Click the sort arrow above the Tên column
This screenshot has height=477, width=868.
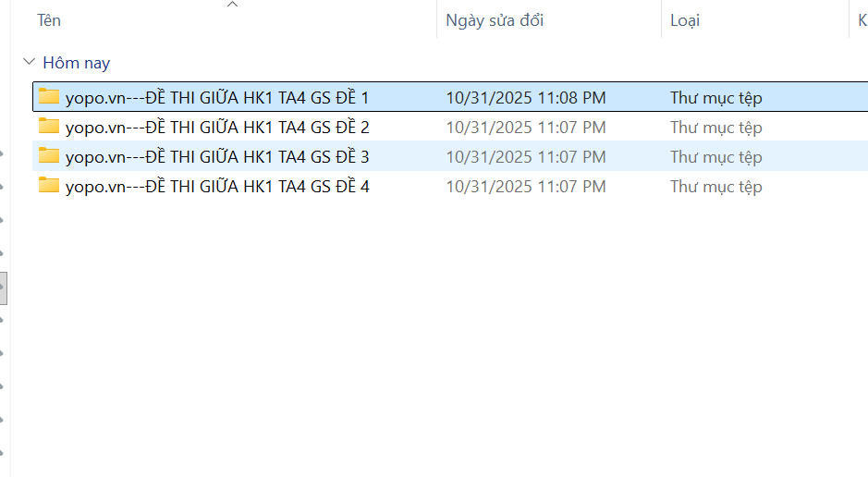[233, 5]
